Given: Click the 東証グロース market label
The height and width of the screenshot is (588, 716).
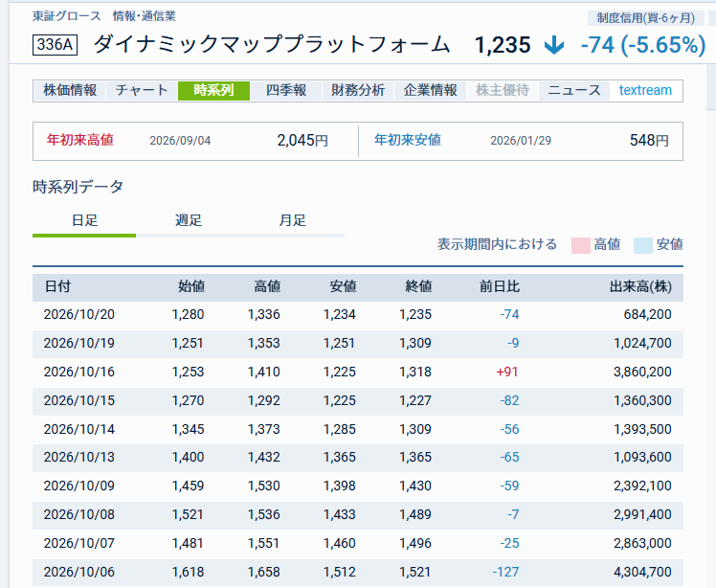Looking at the screenshot, I should click(x=67, y=16).
